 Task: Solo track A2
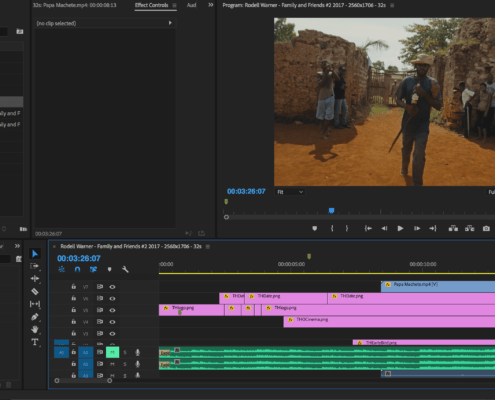[x=125, y=364]
